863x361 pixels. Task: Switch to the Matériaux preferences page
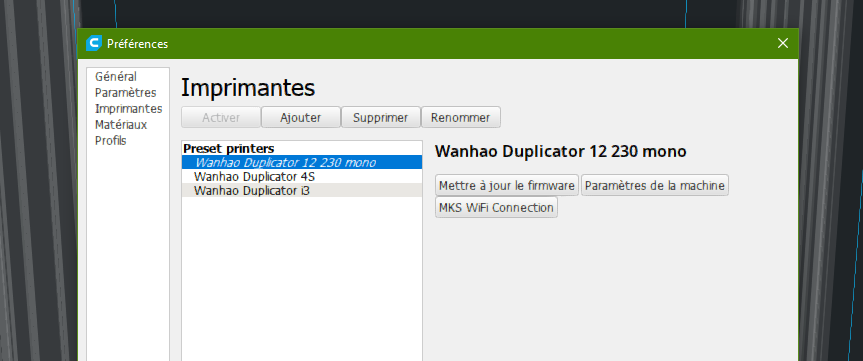click(x=121, y=124)
